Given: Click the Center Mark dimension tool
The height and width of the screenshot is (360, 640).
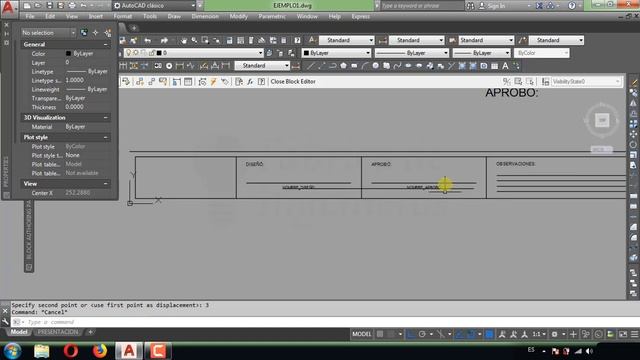Looking at the screenshot, I should [169, 66].
